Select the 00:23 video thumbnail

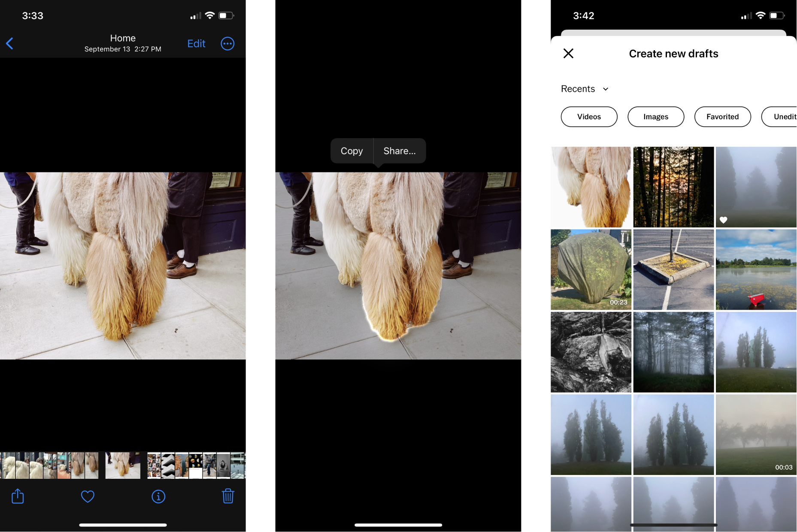[x=591, y=269]
